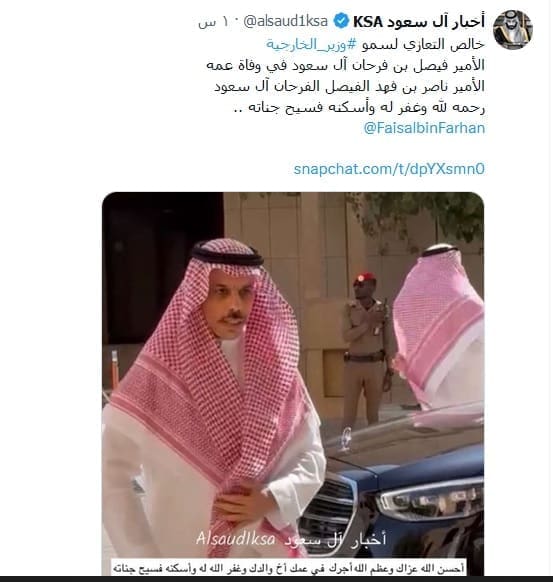Select the tweet line starting الأمير فيصل بن فرحان
The height and width of the screenshot is (582, 553).
(346, 65)
